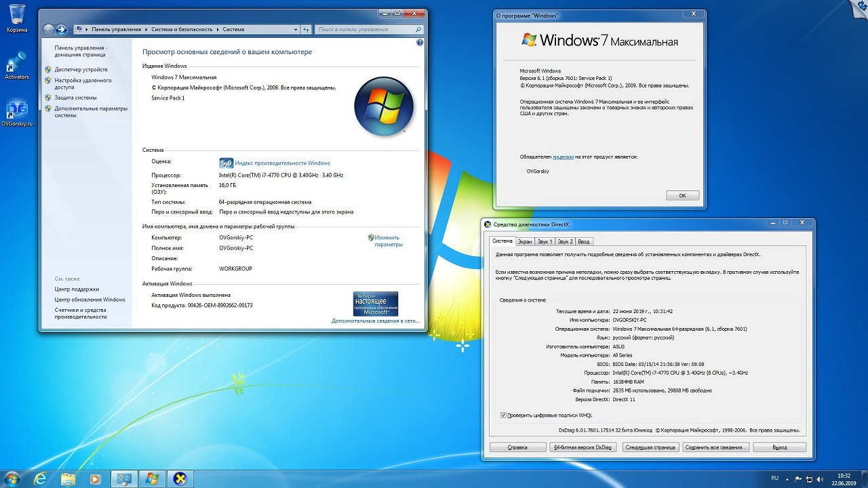Click the Следующая страница button
This screenshot has width=868, height=488.
pyautogui.click(x=650, y=447)
